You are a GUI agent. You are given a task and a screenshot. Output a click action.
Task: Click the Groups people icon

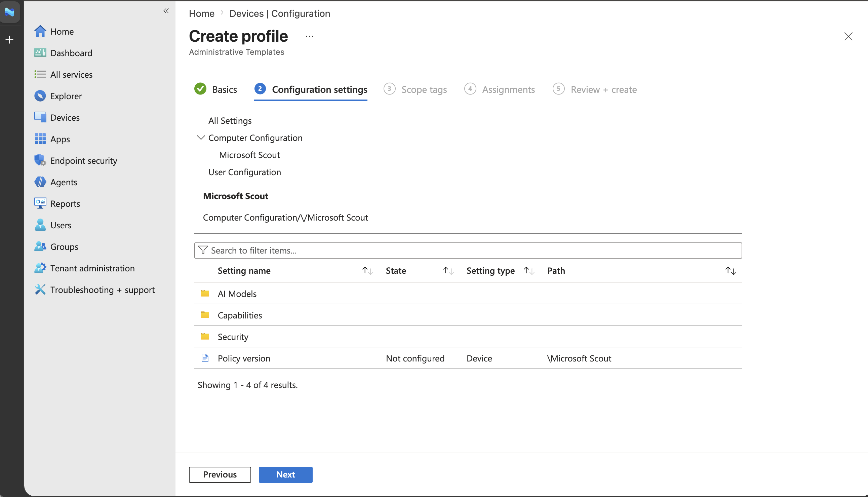[40, 246]
